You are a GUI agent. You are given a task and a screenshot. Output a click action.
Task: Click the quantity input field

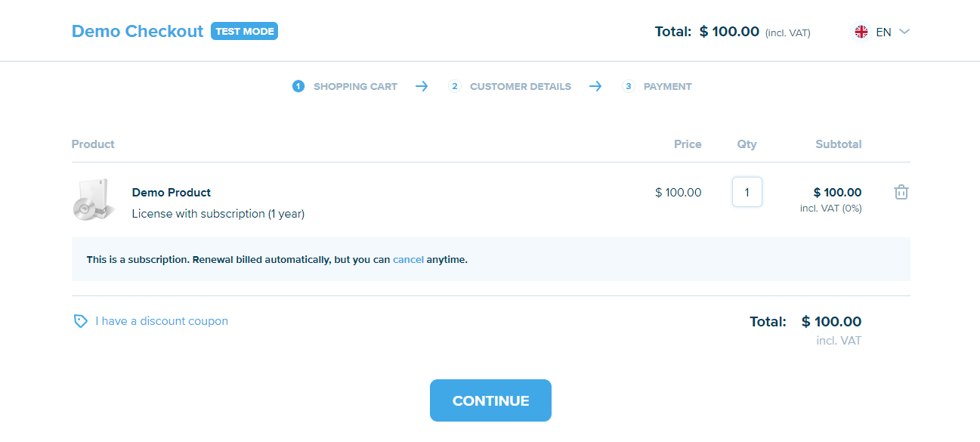coord(747,192)
